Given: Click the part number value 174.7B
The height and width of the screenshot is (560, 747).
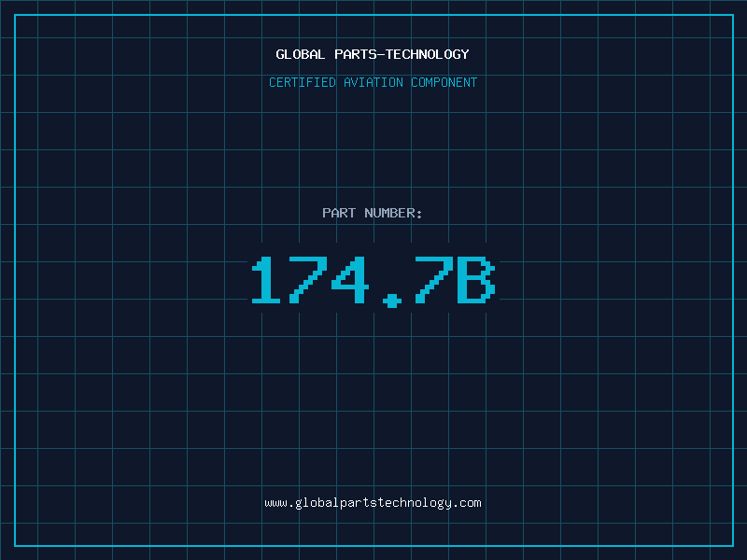Looking at the screenshot, I should [x=373, y=281].
